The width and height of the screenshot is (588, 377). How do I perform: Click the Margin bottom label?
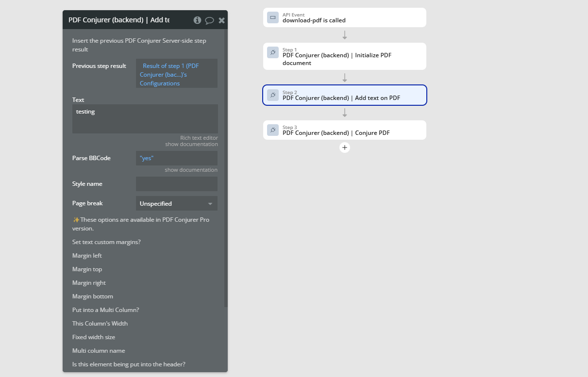click(x=93, y=296)
